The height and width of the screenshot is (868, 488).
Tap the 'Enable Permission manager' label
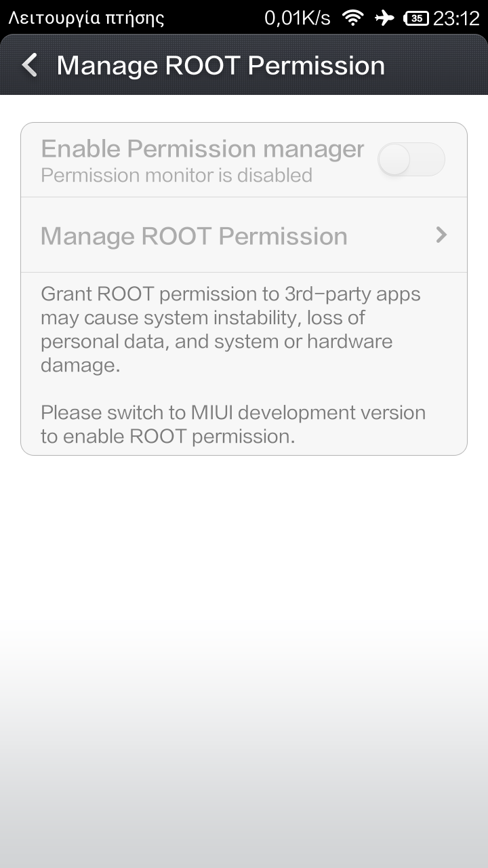pos(202,149)
